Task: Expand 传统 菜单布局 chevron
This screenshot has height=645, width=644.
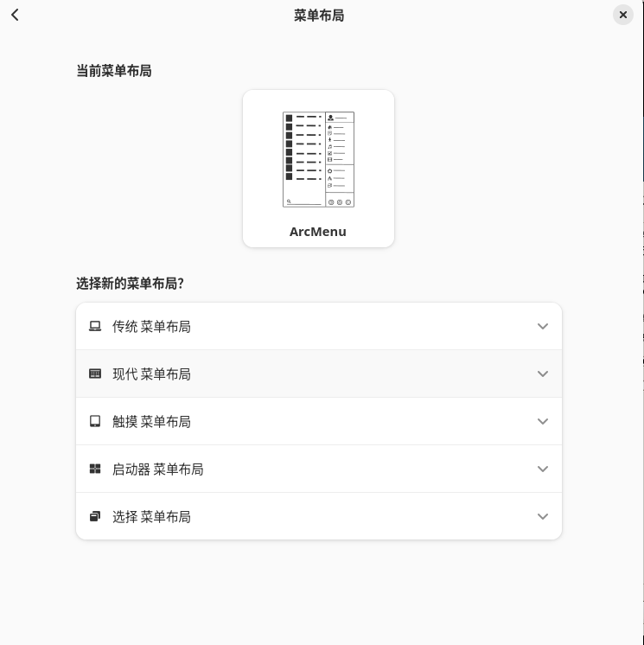Action: point(543,326)
